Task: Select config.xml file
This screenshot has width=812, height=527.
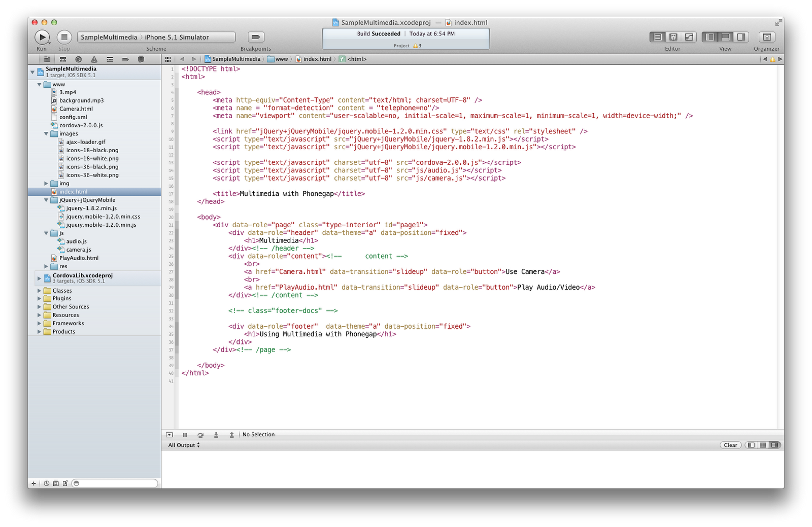Action: pos(73,117)
